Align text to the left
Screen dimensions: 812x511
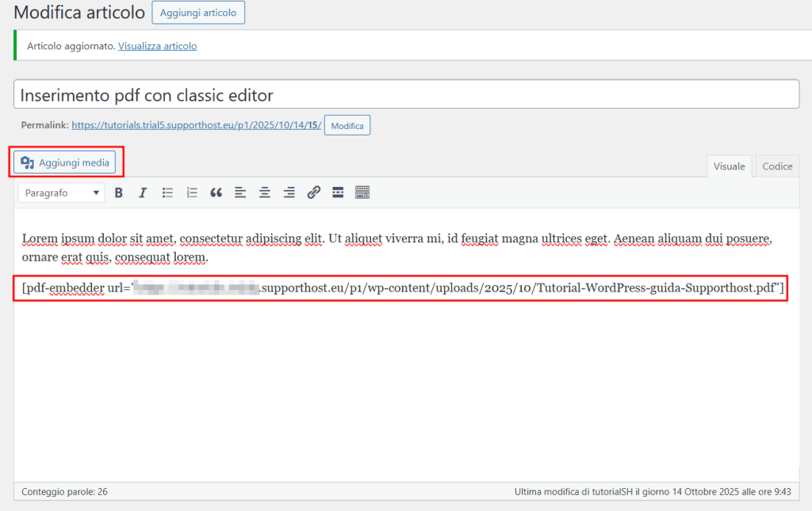[240, 192]
